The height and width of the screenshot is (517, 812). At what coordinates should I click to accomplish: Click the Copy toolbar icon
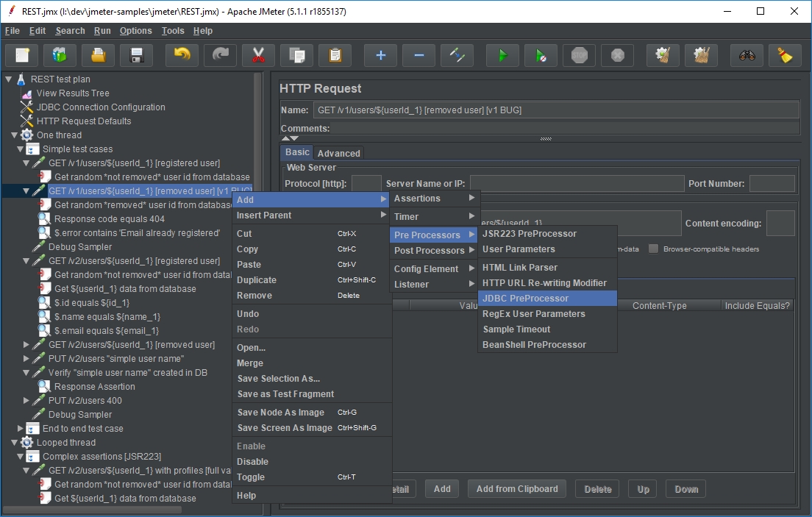296,55
